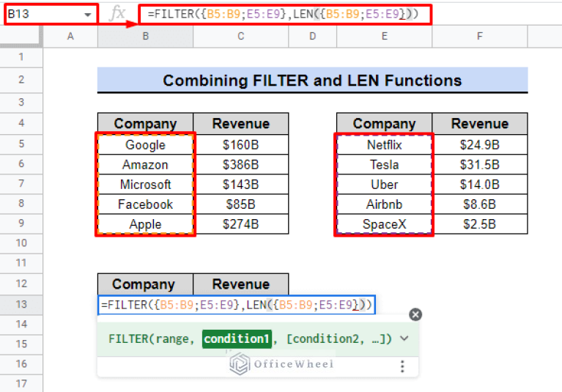The width and height of the screenshot is (562, 392).
Task: Select row 11 header
Action: (x=21, y=262)
